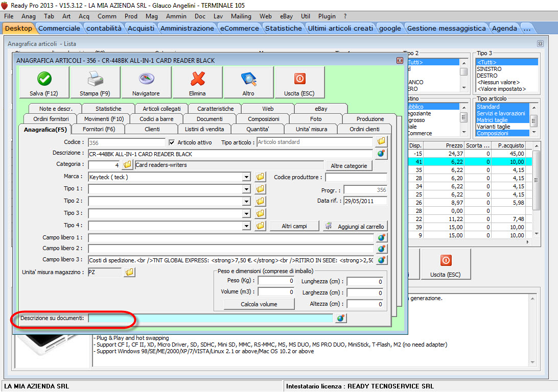Click the Codice produttore input field
Image resolution: width=558 pixels, height=392 pixels.
(356, 177)
